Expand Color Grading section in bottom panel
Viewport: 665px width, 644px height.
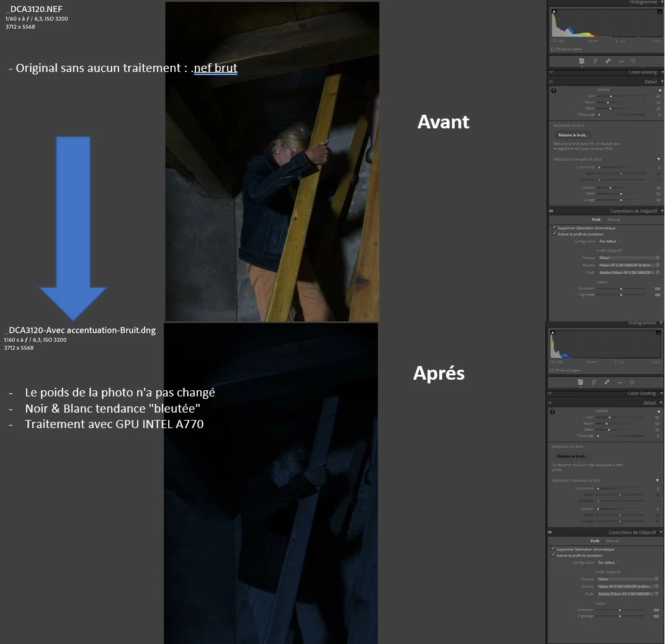(x=661, y=393)
